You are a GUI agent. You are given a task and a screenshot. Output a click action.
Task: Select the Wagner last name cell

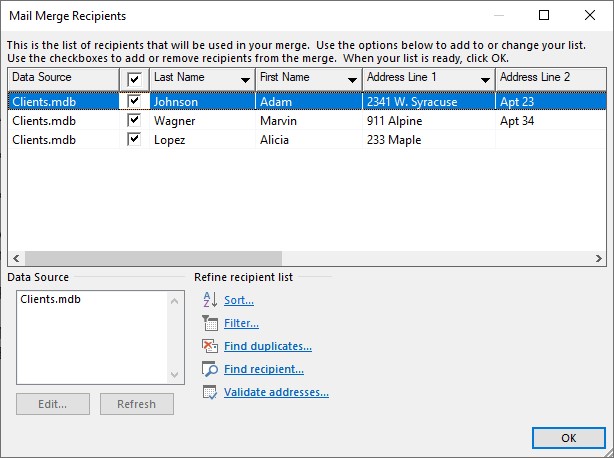202,121
